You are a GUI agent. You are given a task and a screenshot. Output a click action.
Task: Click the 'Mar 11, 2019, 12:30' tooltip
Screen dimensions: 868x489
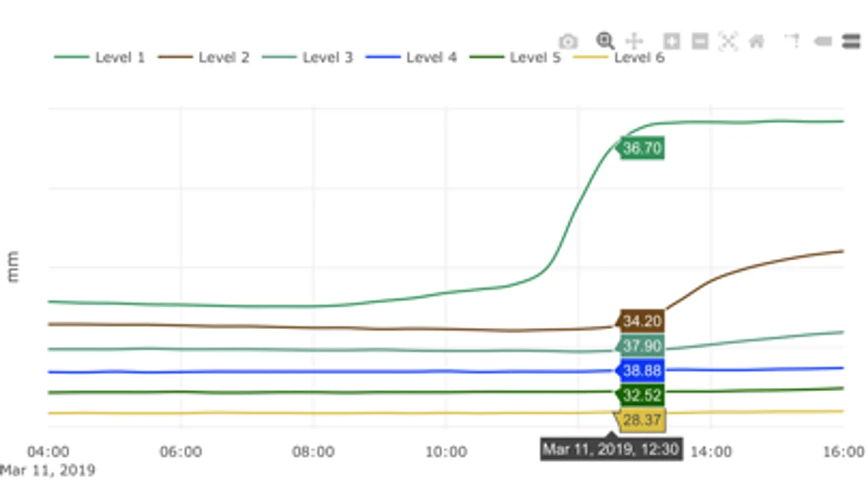(611, 449)
